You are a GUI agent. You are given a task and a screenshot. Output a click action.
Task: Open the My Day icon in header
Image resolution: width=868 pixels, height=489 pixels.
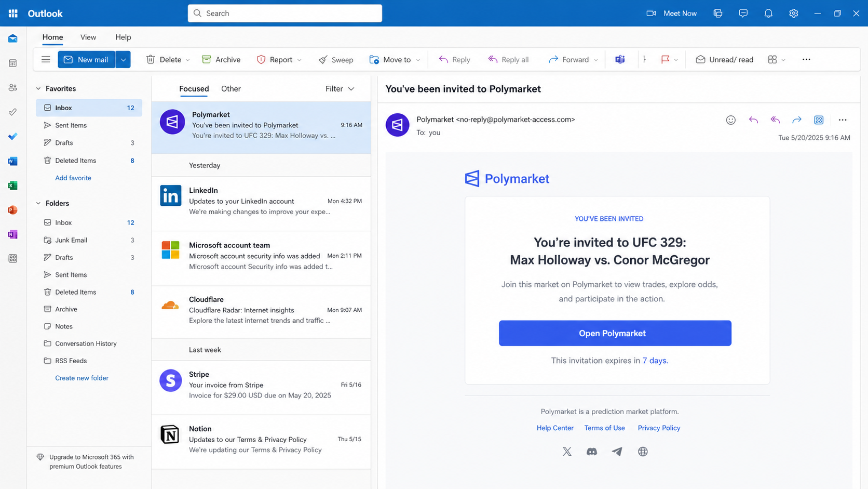[718, 14]
